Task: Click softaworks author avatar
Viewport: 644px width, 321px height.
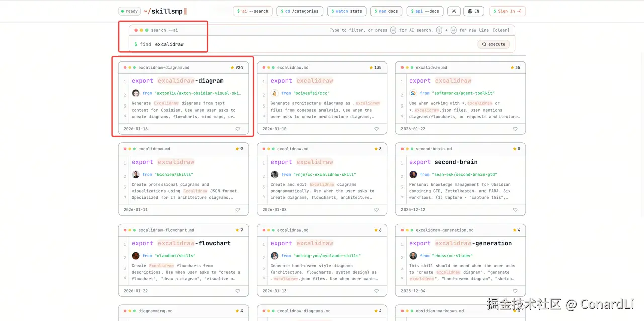Action: [x=413, y=93]
